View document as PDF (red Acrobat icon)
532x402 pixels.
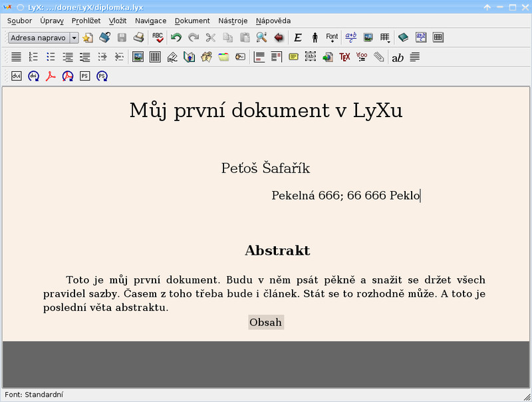(51, 76)
